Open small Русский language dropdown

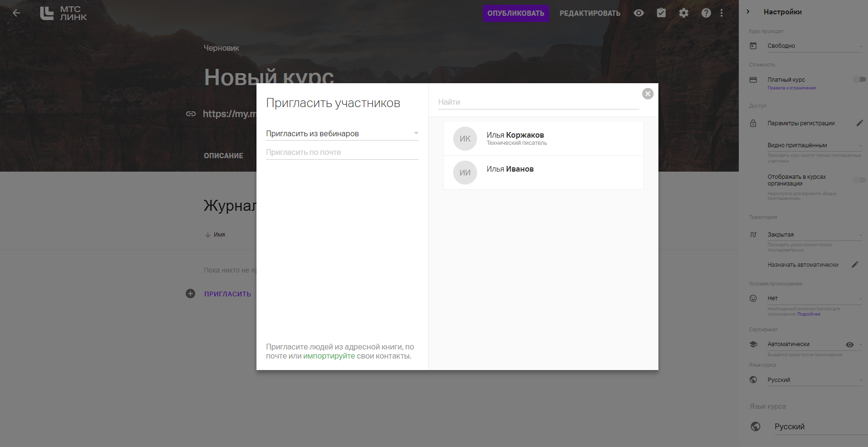[815, 380]
